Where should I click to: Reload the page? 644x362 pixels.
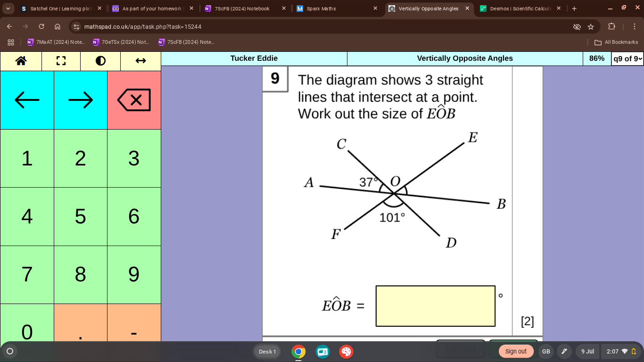click(x=41, y=27)
